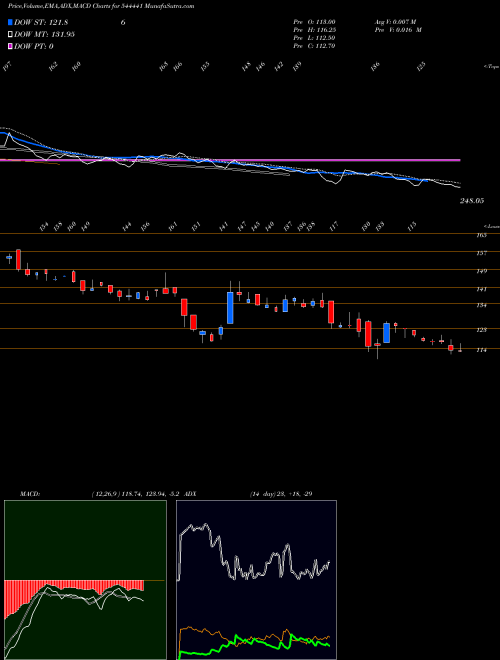Click the ADX panel heading label

tap(191, 494)
